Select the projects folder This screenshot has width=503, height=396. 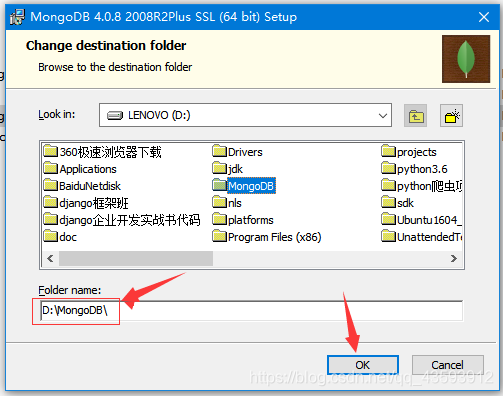click(409, 152)
